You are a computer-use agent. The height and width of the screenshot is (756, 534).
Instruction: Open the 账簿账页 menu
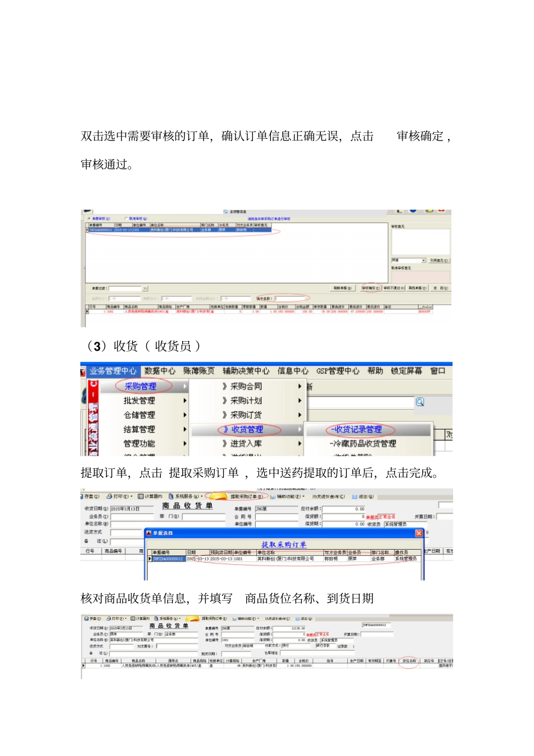[199, 371]
